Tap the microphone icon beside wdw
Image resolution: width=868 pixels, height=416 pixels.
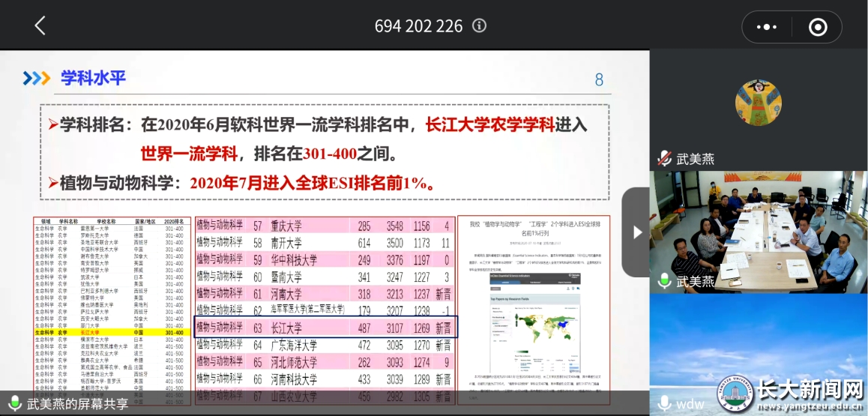pyautogui.click(x=664, y=404)
